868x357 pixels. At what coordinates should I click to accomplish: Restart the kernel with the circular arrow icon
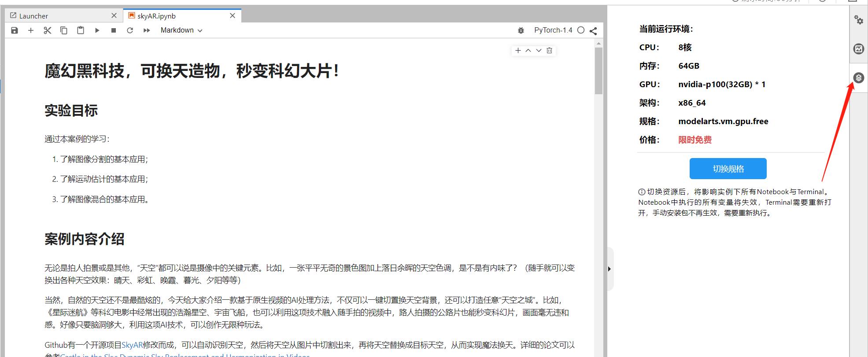tap(130, 30)
